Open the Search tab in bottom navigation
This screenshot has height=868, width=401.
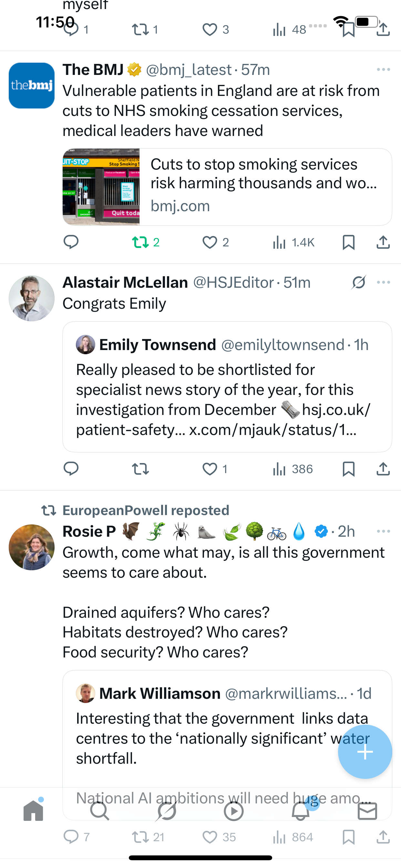pyautogui.click(x=100, y=811)
